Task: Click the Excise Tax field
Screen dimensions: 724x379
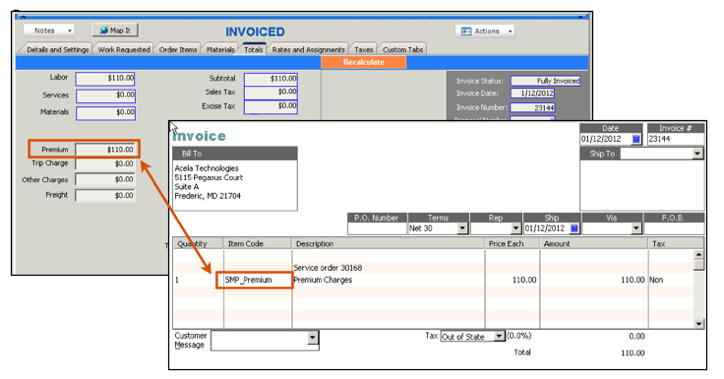Action: tap(271, 107)
